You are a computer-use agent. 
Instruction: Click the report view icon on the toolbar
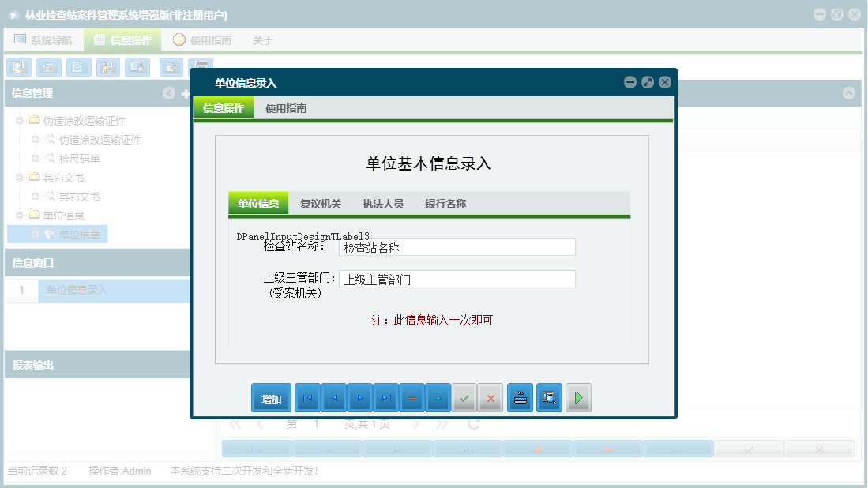pyautogui.click(x=49, y=67)
